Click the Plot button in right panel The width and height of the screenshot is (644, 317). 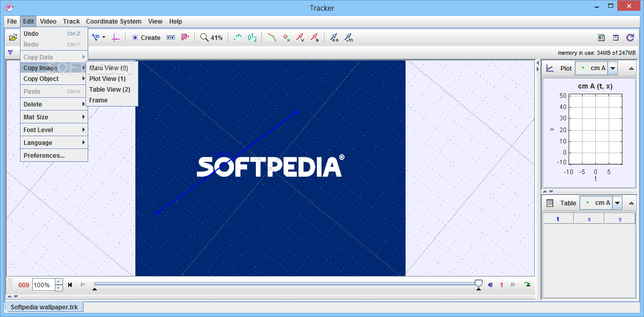coord(566,68)
